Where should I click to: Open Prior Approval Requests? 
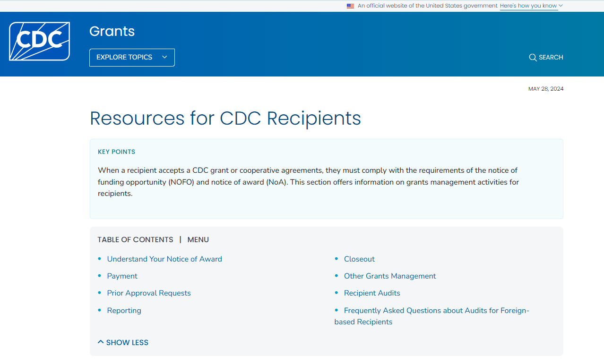coord(149,293)
